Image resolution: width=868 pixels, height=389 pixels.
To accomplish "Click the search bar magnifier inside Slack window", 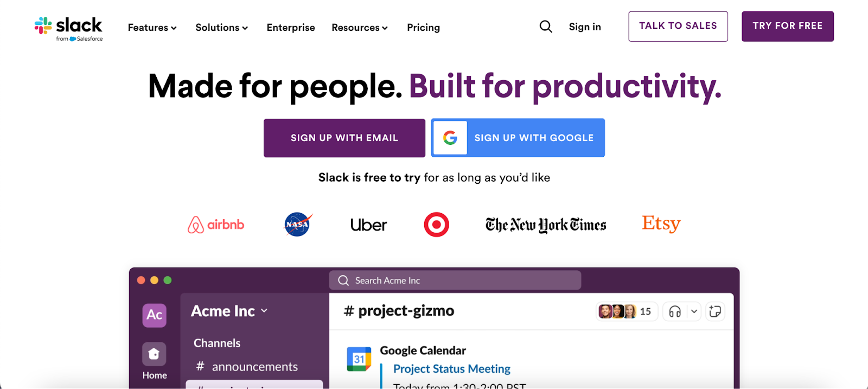I will click(x=343, y=280).
